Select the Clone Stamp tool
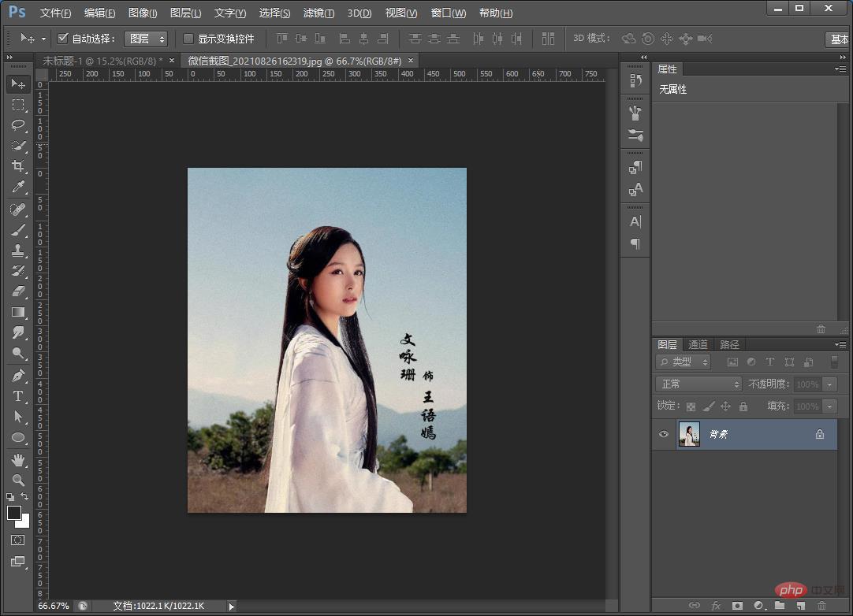 coord(17,250)
